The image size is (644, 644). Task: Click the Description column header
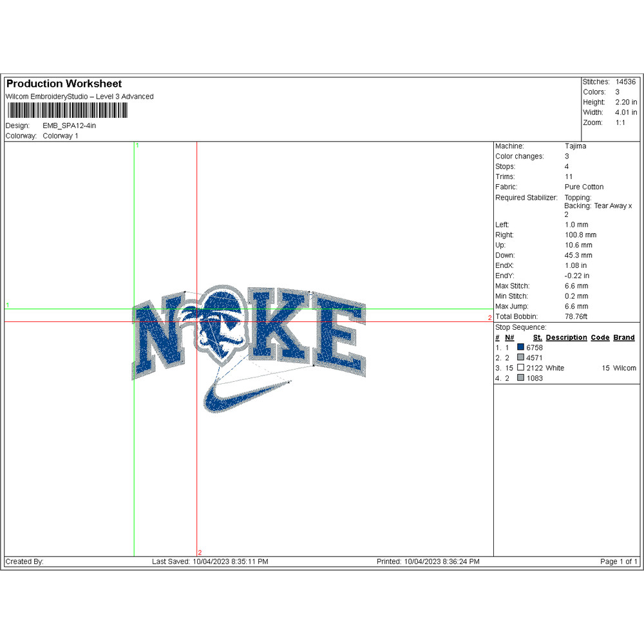click(566, 337)
